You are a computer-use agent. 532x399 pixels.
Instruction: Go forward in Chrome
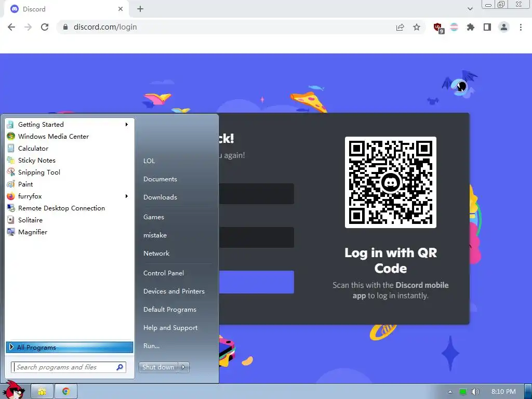click(28, 27)
